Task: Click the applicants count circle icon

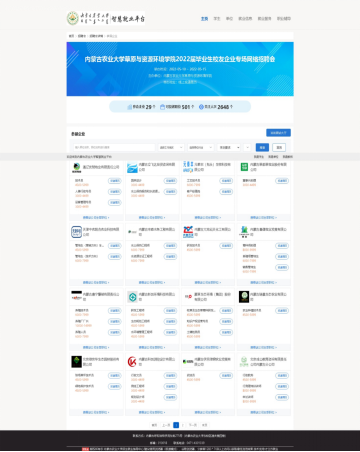Action: click(201, 107)
